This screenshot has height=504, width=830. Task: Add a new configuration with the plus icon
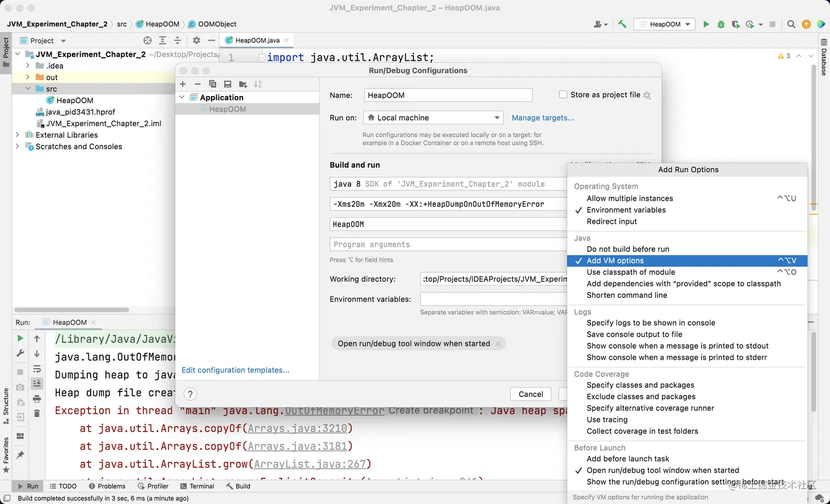(x=183, y=84)
